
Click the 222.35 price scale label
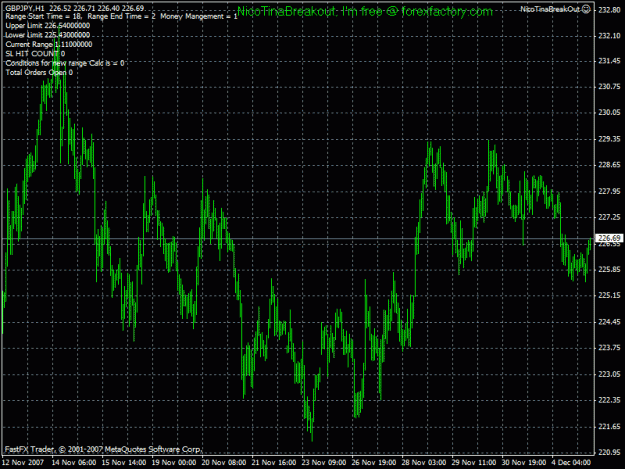click(x=609, y=400)
